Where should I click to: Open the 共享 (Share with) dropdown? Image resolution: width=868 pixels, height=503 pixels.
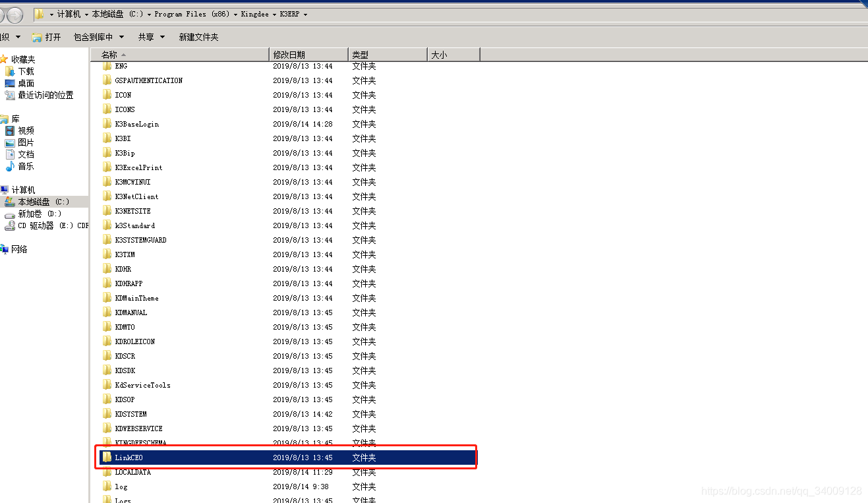pos(152,37)
